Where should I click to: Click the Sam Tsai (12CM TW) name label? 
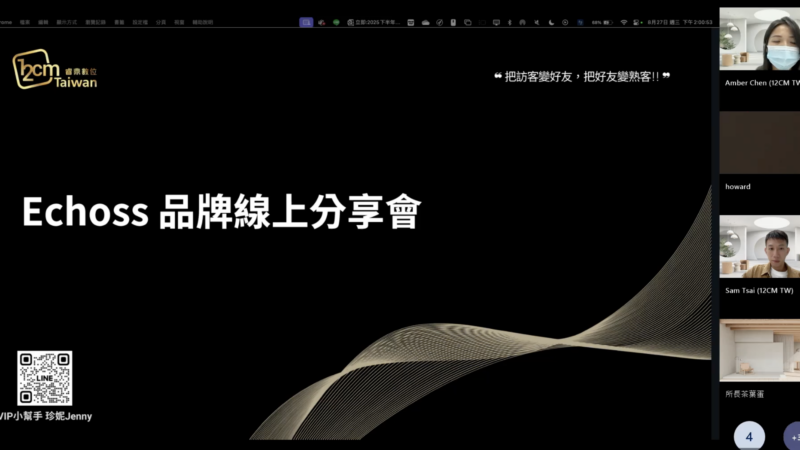coord(759,290)
